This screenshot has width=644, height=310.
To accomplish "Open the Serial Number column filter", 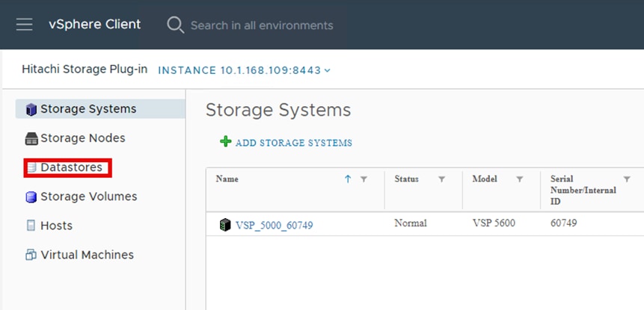I will tap(627, 179).
